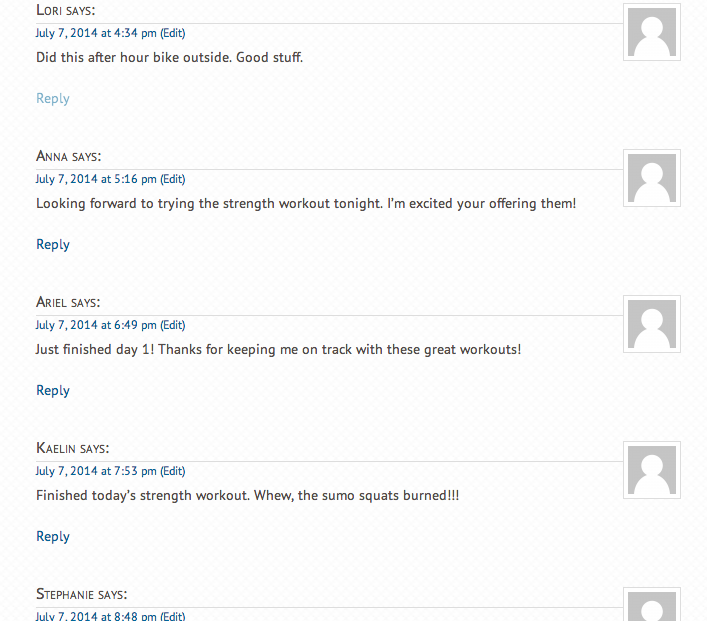Edit Anna's comment via (Edit) link
Screen dimensions: 707x621
[173, 179]
